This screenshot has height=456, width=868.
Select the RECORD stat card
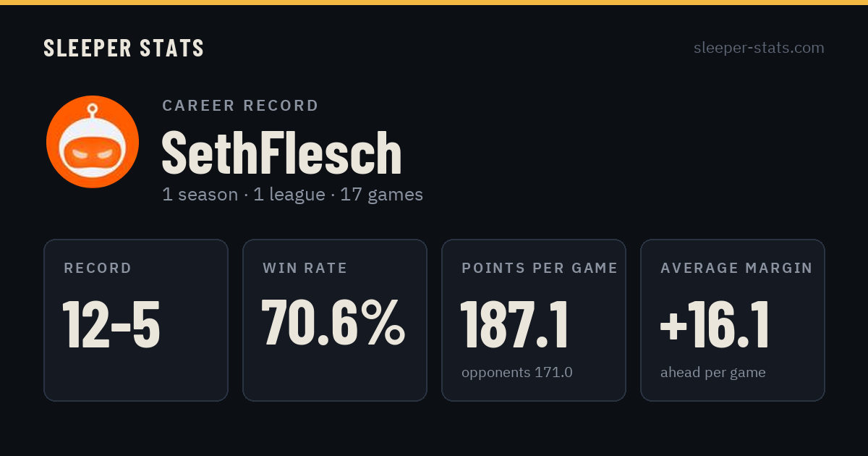click(x=136, y=320)
